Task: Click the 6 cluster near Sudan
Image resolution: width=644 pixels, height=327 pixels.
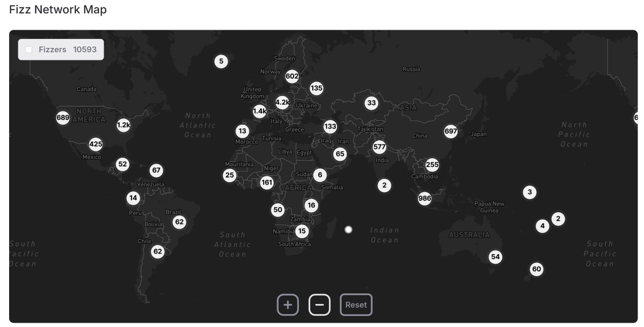Action: tap(320, 175)
